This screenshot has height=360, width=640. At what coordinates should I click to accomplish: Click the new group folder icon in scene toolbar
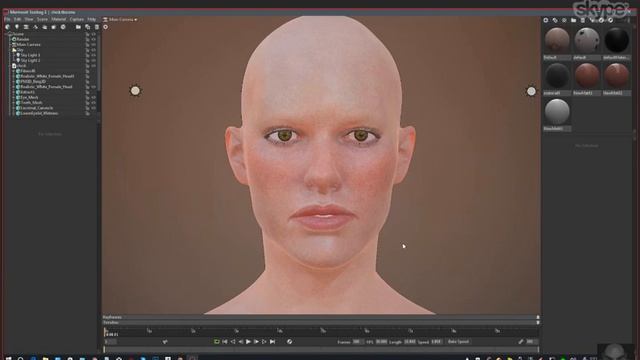[x=78, y=27]
